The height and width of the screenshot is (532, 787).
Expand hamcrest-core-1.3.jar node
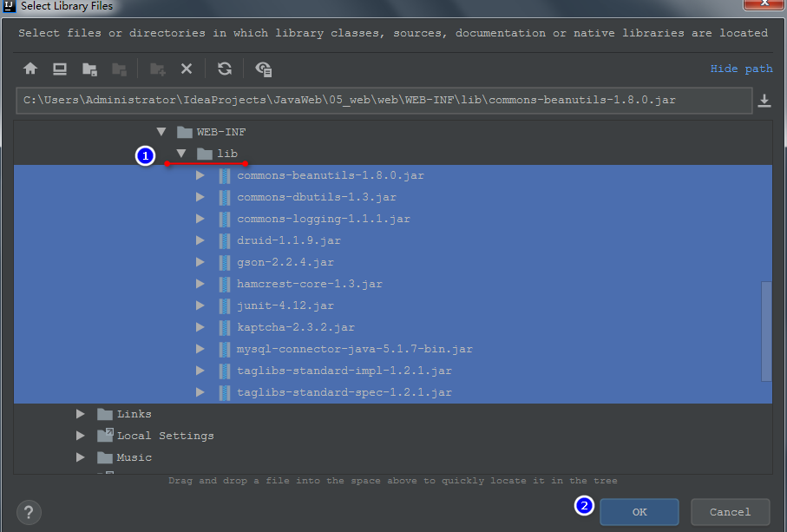pyautogui.click(x=200, y=284)
